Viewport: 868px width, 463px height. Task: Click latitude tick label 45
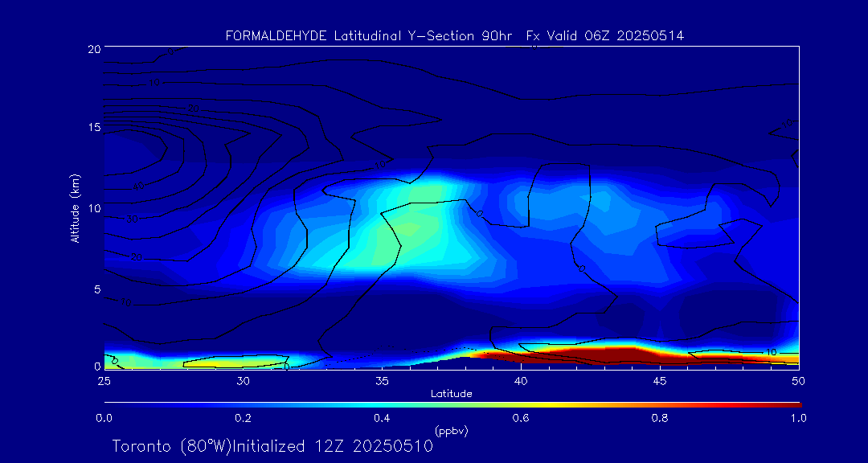tap(660, 381)
